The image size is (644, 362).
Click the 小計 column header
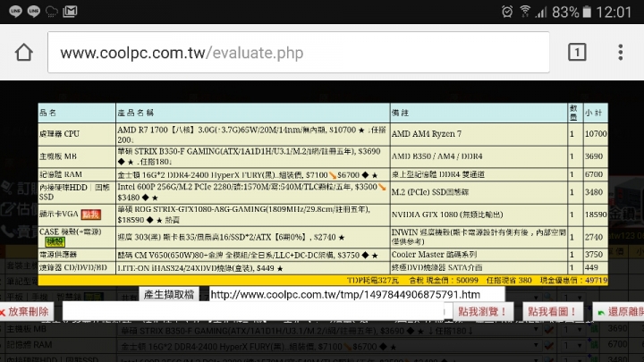(x=596, y=113)
